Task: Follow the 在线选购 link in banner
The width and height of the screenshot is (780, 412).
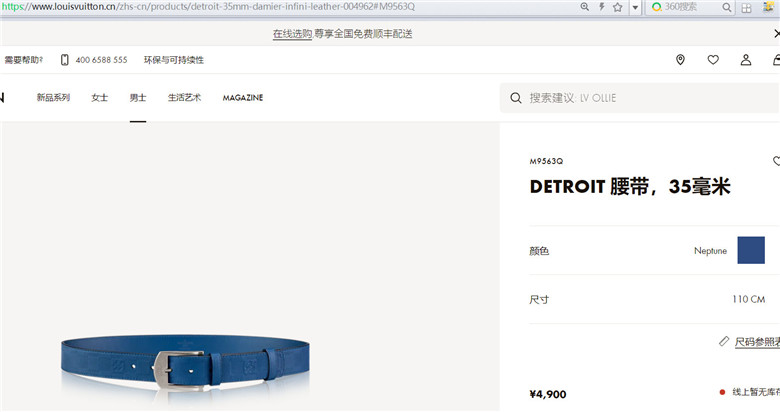Action: (292, 34)
